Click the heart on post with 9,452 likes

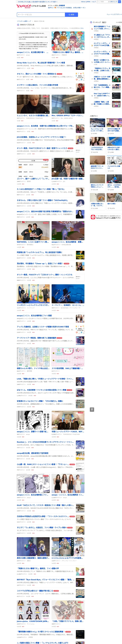click(108, 171)
